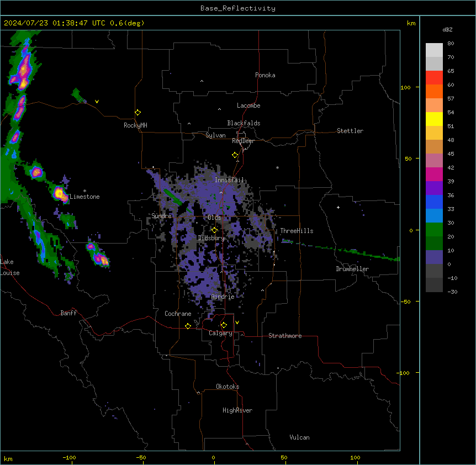The image size is (476, 465).
Task: Click the -100 tick on bottom km axis
Action: click(69, 457)
